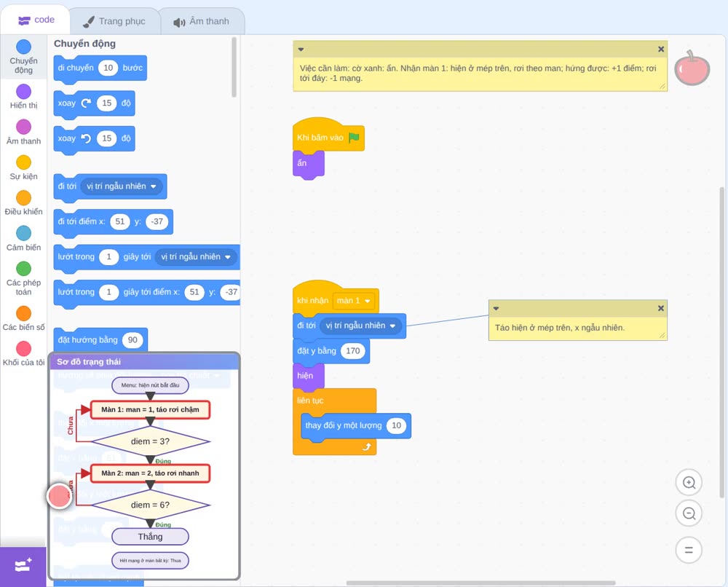This screenshot has height=587, width=728.
Task: Click the đặt y bằng value 170
Action: (x=353, y=350)
